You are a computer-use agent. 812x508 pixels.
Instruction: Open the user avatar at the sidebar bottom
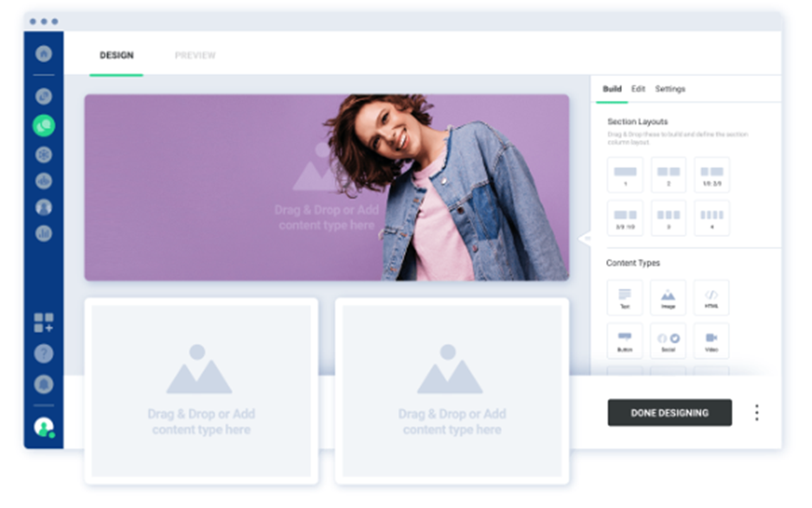(42, 424)
